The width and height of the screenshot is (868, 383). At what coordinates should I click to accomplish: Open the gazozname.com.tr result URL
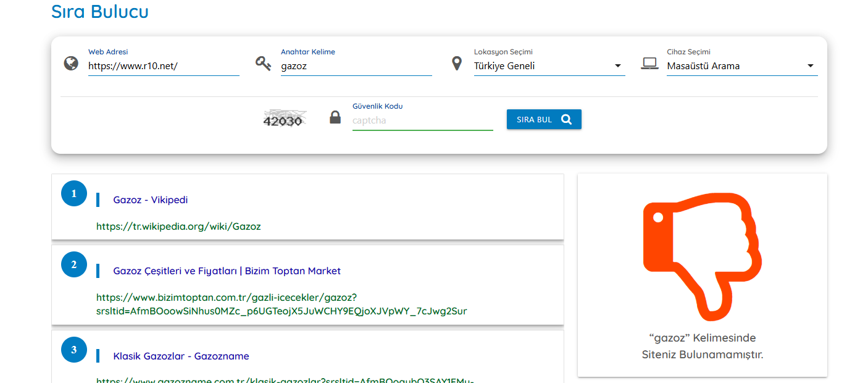[x=285, y=380]
